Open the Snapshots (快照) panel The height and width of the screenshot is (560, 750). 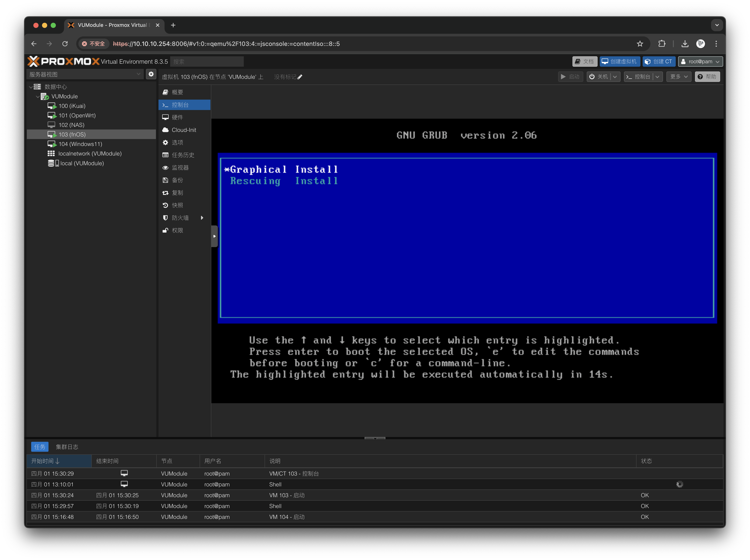[177, 205]
